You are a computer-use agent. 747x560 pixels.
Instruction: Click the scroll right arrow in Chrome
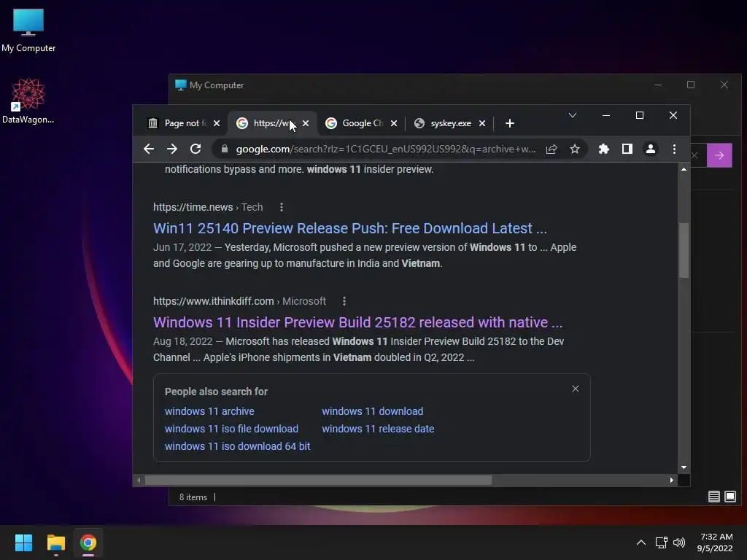coord(672,480)
